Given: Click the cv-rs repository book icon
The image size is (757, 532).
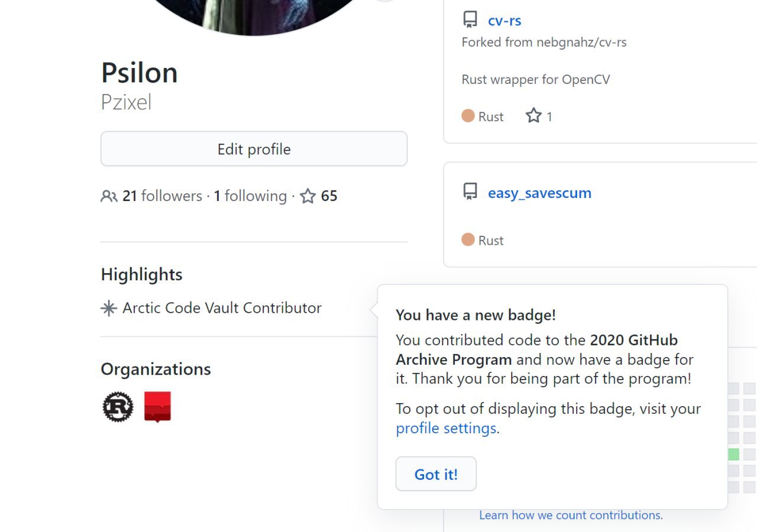Looking at the screenshot, I should tap(470, 21).
